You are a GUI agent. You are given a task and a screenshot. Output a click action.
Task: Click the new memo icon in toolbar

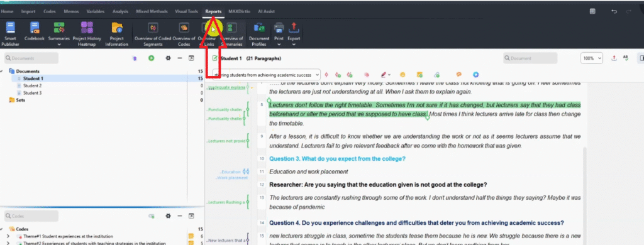(419, 75)
